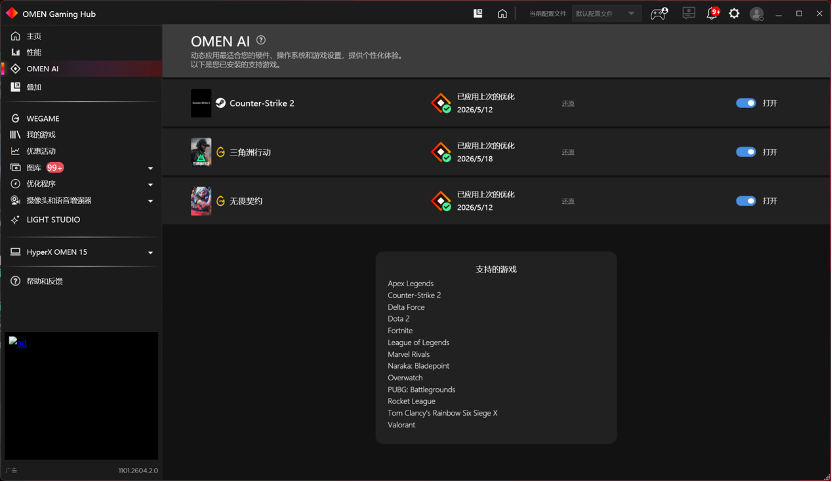This screenshot has width=832, height=482.
Task: Open the gamepad profile icon in title bar
Action: [x=658, y=14]
